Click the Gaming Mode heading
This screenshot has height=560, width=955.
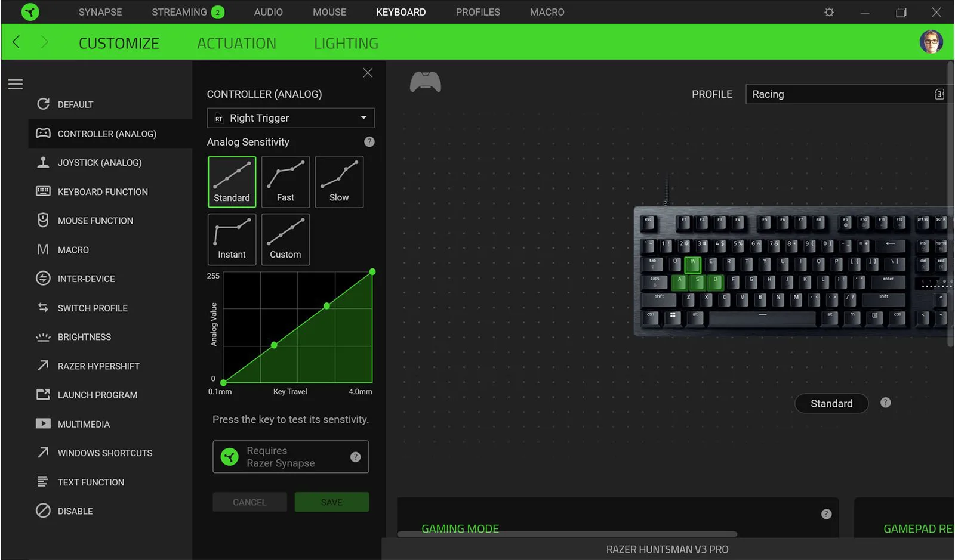click(x=460, y=529)
